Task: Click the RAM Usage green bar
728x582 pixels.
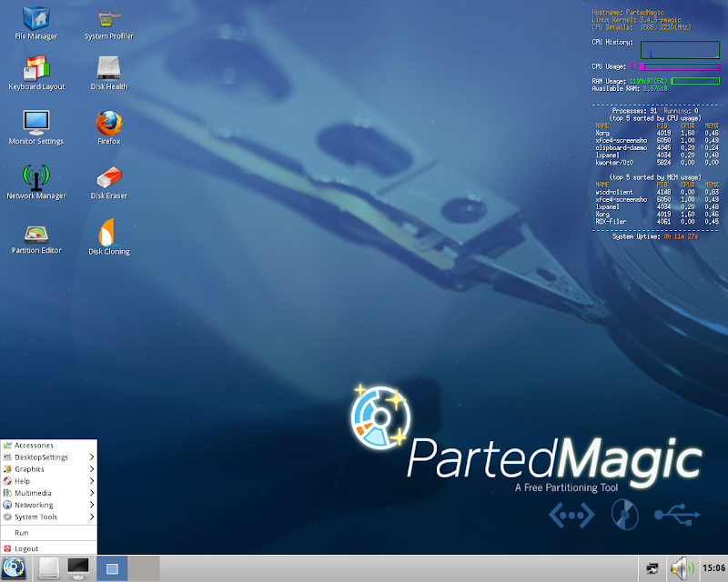Action: [695, 81]
